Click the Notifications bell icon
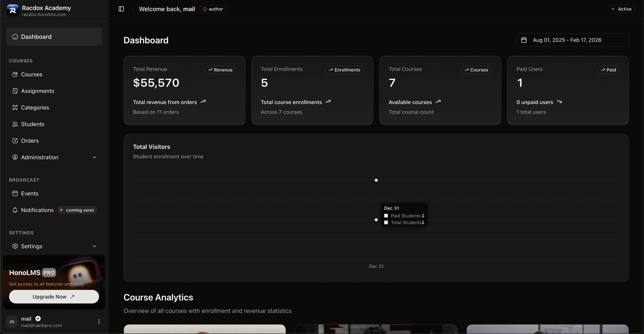 tap(15, 210)
